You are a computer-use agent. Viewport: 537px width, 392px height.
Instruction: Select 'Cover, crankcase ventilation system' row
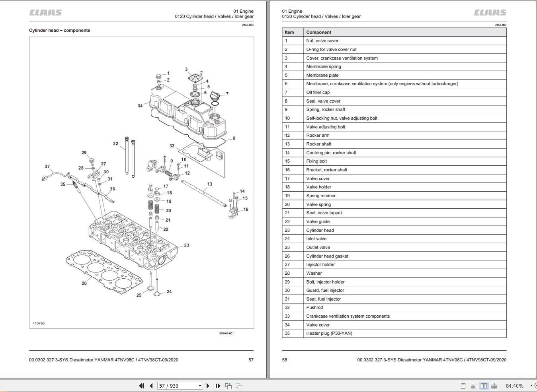pos(394,58)
